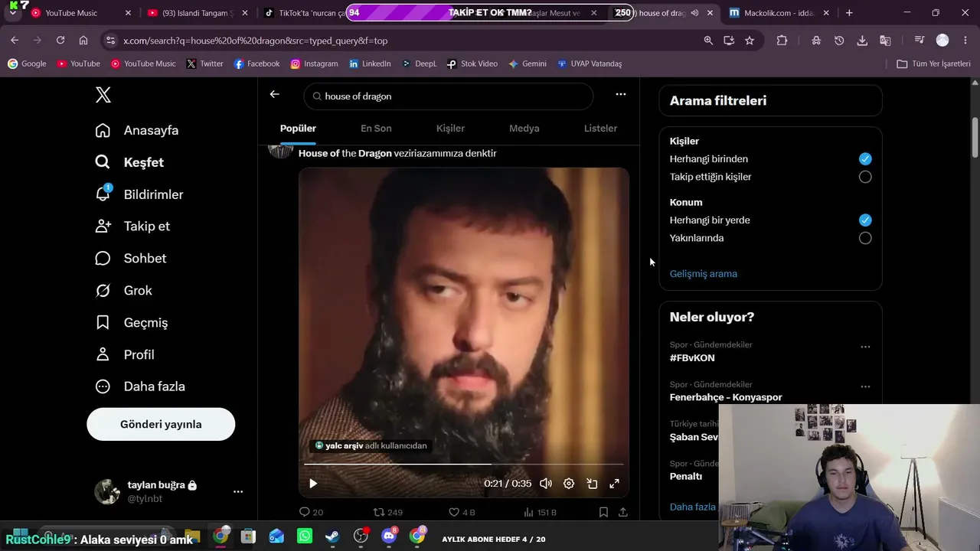Viewport: 980px width, 551px height.
Task: Switch to the En Son tab
Action: pyautogui.click(x=376, y=129)
